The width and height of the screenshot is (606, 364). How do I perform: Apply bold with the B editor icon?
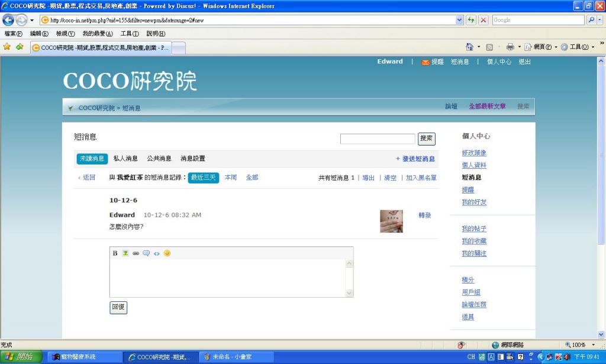pos(115,253)
